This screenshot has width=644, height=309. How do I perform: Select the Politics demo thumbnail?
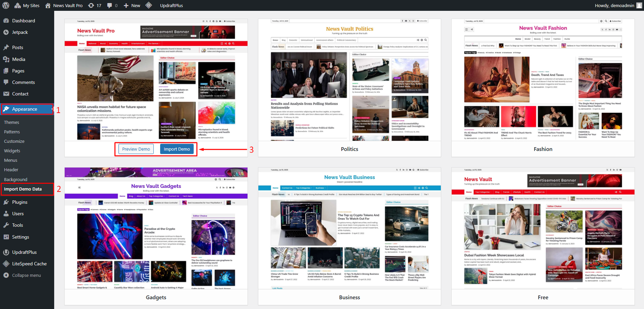point(349,80)
